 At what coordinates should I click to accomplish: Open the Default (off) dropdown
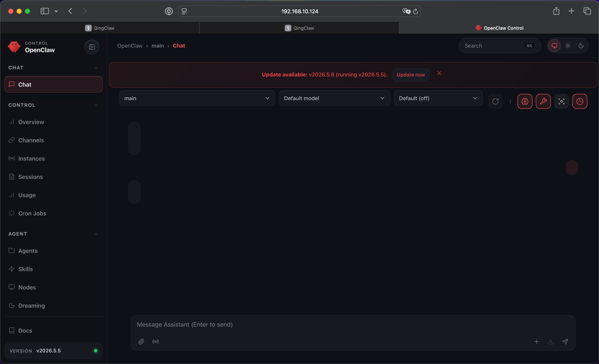click(x=438, y=98)
